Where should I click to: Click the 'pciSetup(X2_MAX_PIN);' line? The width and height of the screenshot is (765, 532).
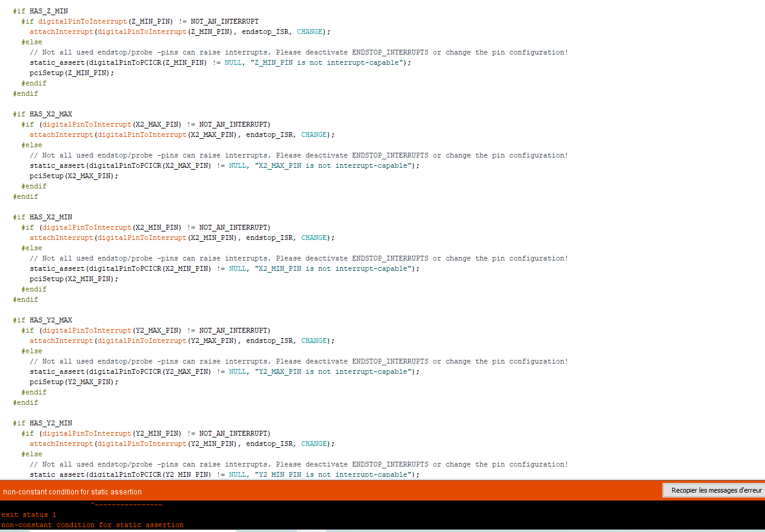(x=74, y=176)
